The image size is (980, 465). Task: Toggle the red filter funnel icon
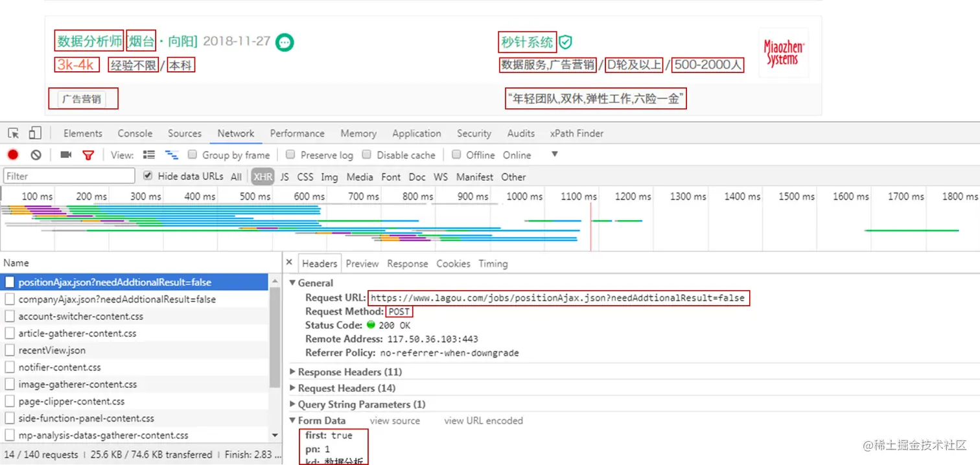click(x=88, y=155)
